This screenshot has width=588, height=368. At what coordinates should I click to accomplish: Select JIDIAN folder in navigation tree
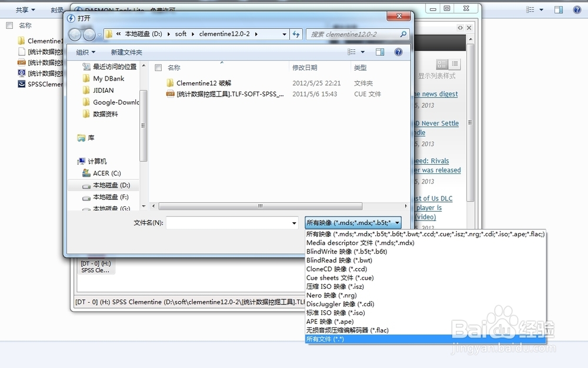coord(98,91)
